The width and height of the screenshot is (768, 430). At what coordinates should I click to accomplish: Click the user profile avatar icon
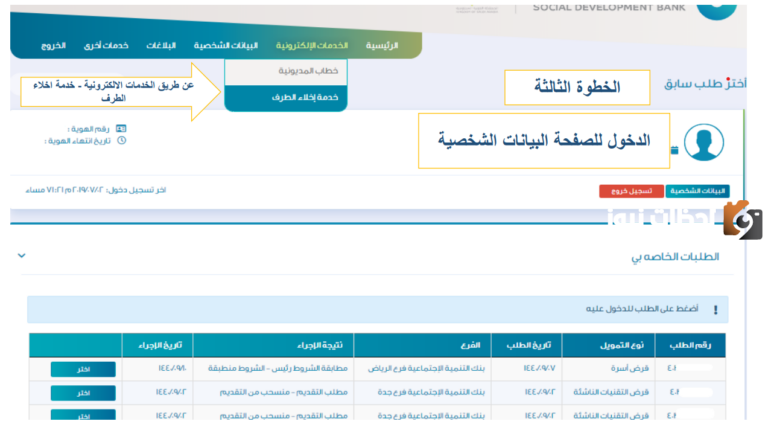704,143
